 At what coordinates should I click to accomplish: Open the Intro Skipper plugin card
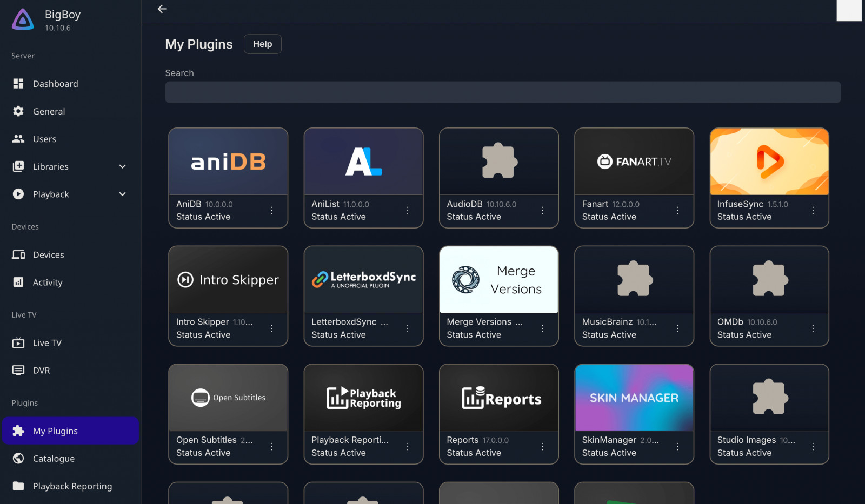click(x=228, y=280)
